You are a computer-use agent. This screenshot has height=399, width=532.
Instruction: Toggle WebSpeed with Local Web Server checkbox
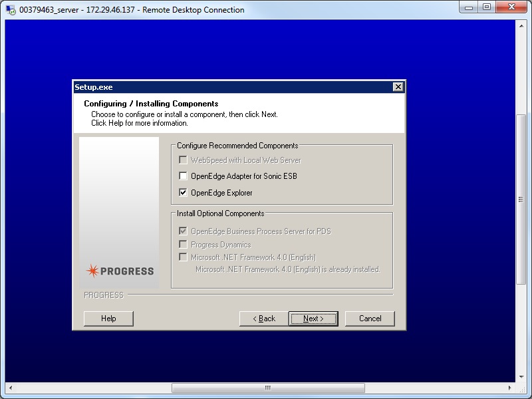183,160
